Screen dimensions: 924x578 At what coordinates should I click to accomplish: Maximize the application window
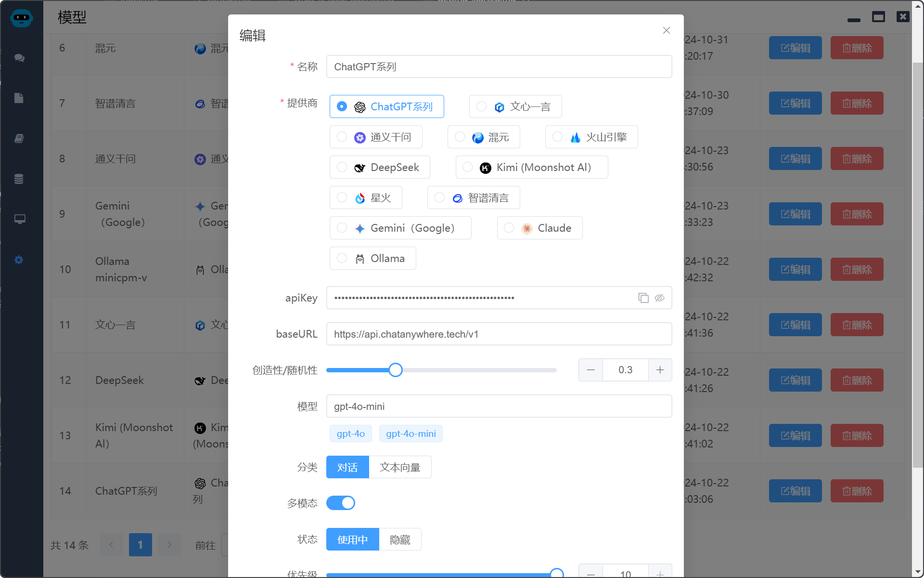coord(878,17)
